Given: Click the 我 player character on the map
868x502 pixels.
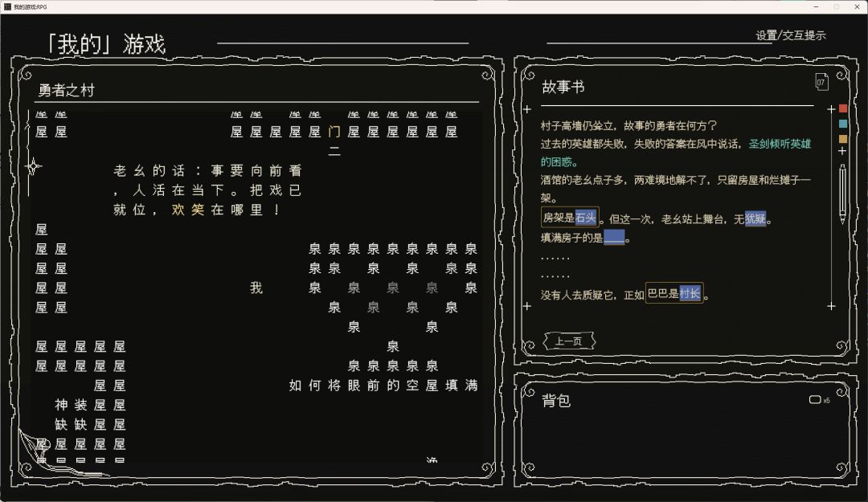Looking at the screenshot, I should tap(256, 288).
